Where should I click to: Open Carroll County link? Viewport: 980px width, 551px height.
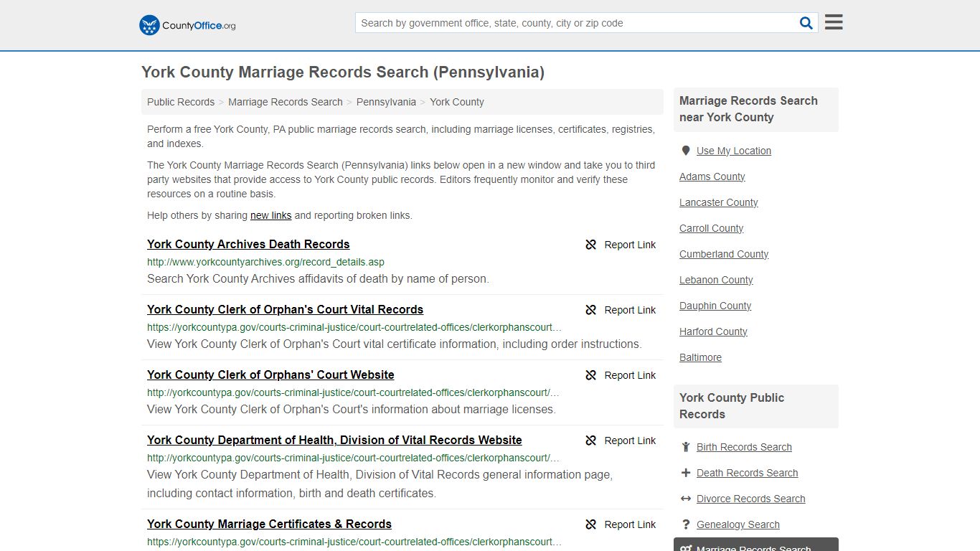(x=711, y=228)
